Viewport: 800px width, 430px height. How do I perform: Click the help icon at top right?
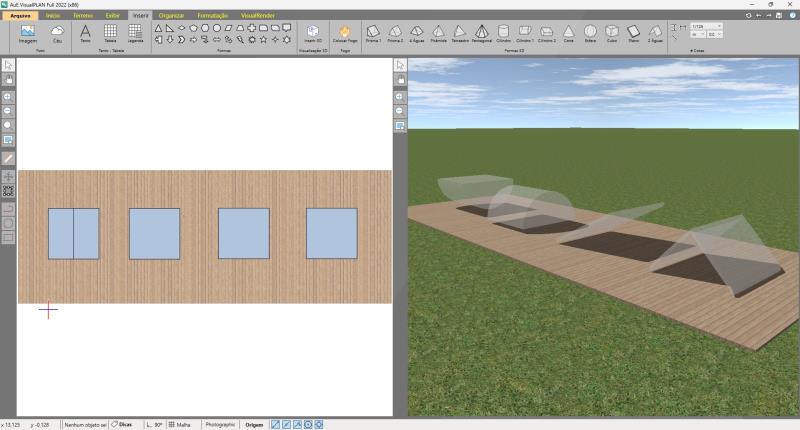click(792, 15)
